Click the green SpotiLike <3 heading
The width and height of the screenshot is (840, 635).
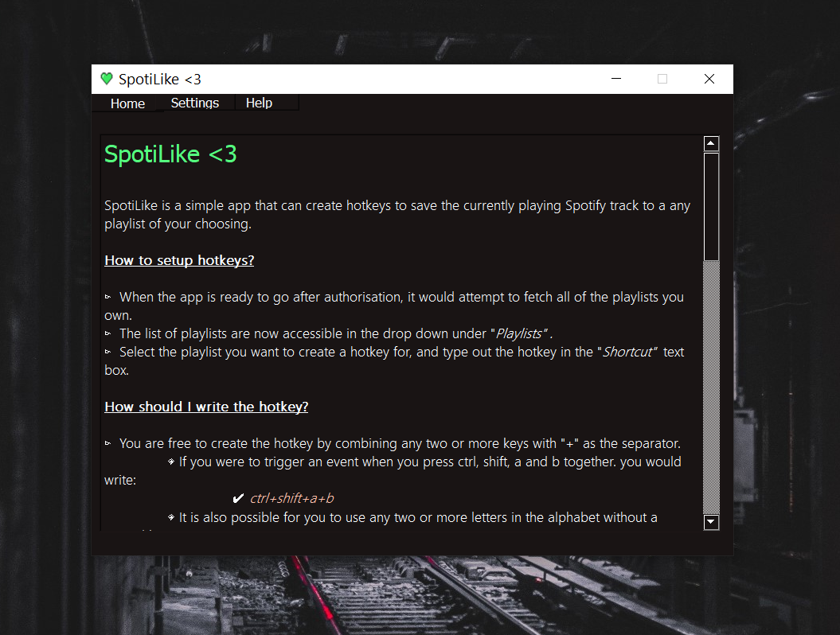pos(170,154)
